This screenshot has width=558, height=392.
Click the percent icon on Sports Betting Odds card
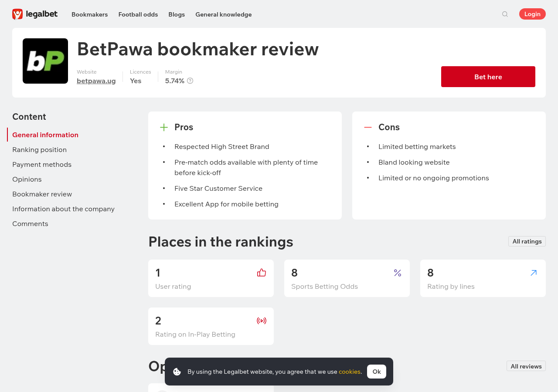398,273
